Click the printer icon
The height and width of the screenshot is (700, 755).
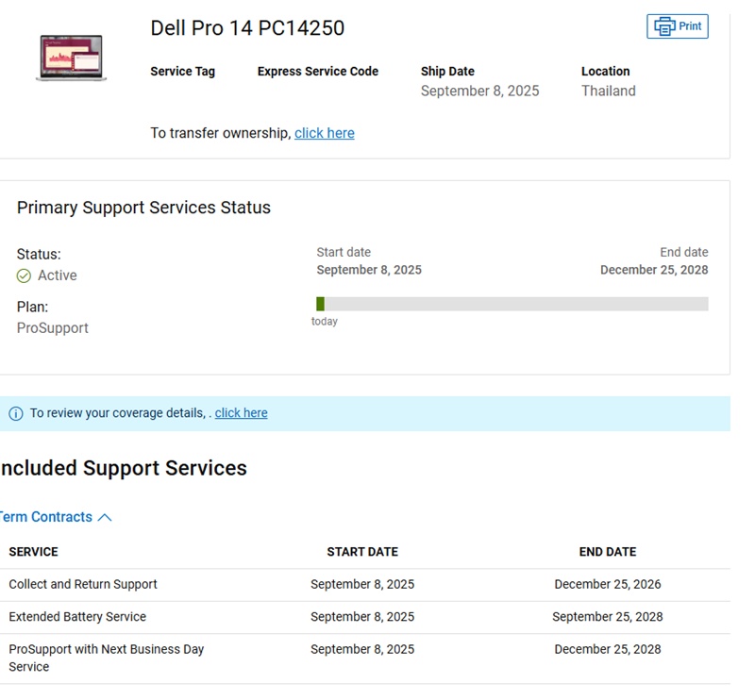(x=664, y=26)
